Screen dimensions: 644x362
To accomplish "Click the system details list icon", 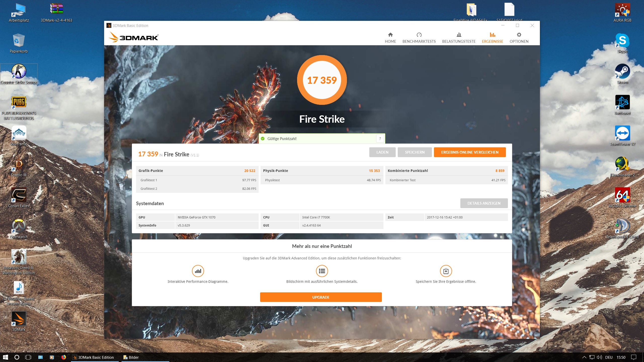I will (x=322, y=271).
